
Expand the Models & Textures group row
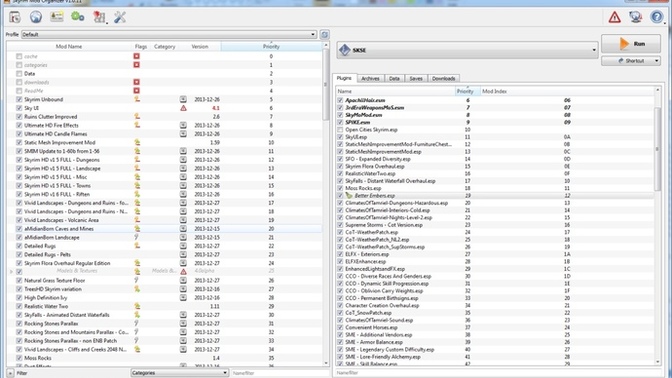11,271
